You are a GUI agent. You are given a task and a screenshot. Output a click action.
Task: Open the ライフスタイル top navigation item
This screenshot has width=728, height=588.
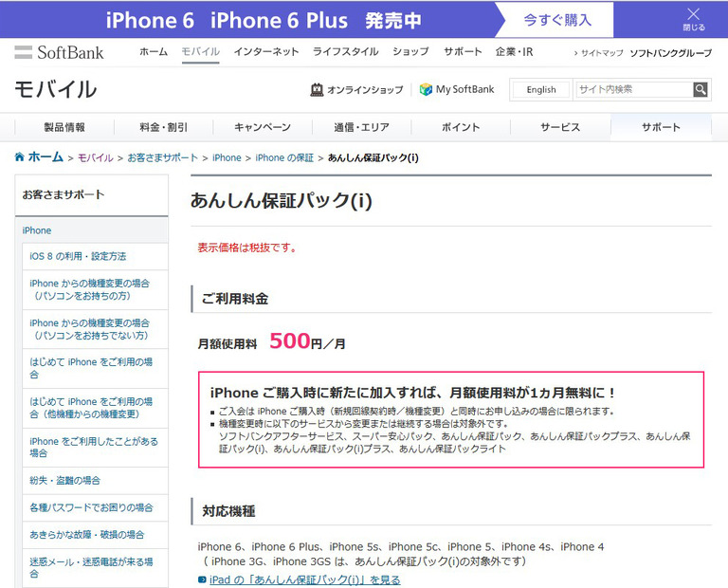(x=345, y=51)
